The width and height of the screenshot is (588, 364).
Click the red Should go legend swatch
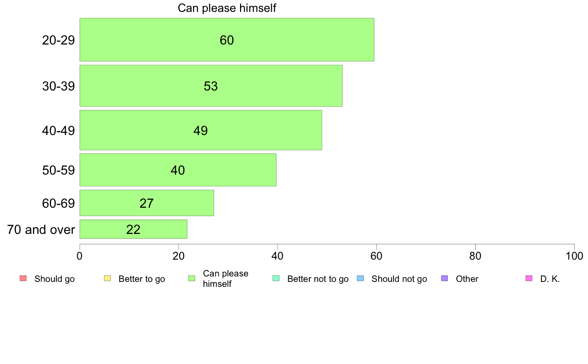click(x=23, y=278)
